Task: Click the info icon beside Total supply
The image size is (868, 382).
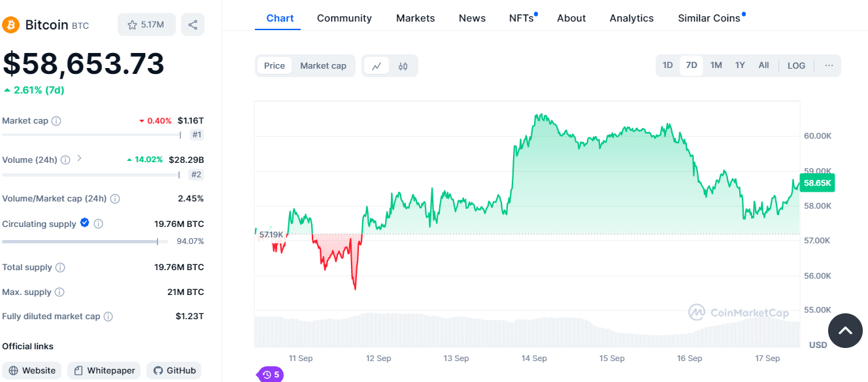Action: [60, 268]
